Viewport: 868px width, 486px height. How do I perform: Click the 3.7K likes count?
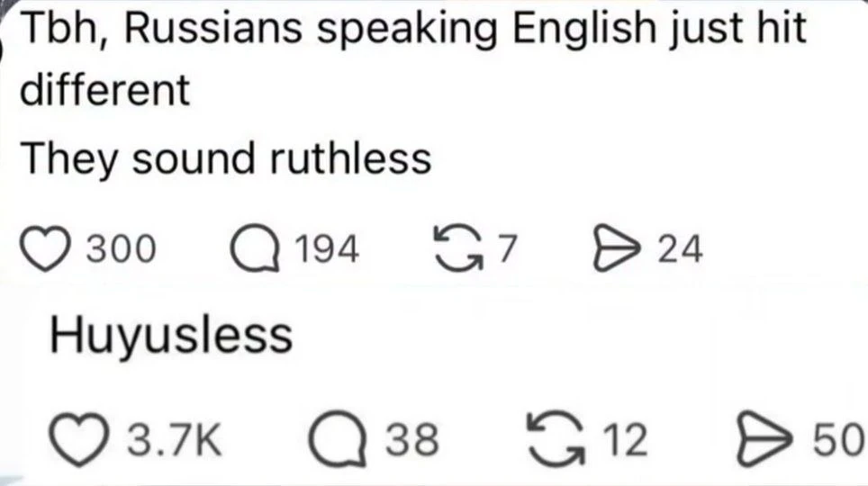(175, 439)
